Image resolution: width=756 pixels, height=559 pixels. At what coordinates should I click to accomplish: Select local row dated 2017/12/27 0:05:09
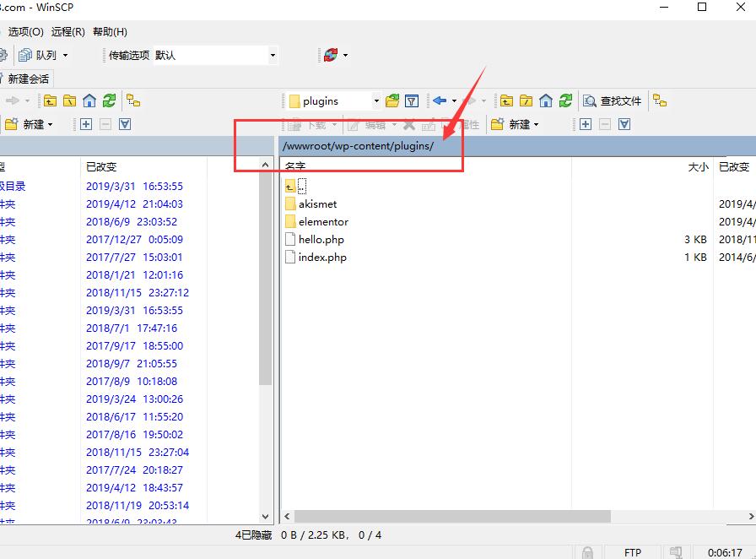coord(134,240)
